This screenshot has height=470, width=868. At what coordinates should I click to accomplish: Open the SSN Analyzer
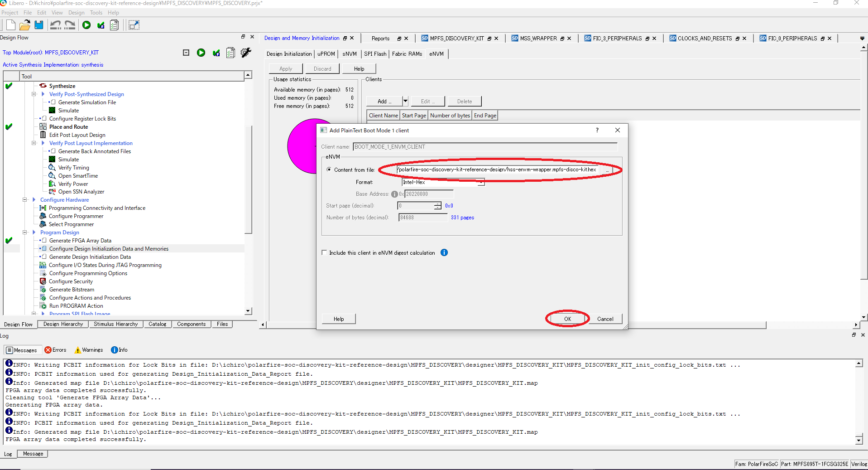[x=82, y=191]
